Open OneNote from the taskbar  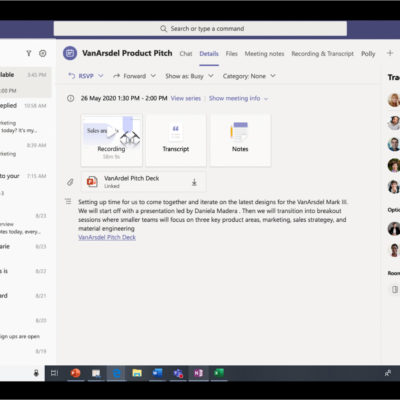(x=198, y=373)
